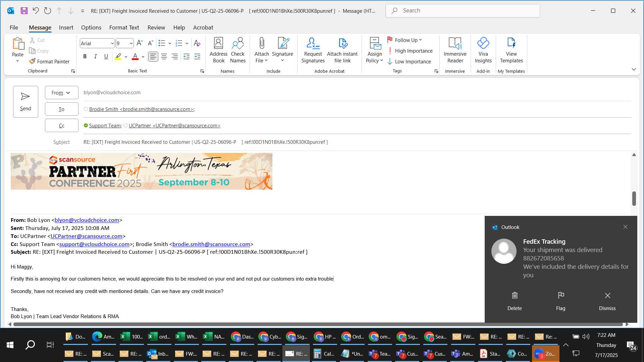Click the Subject field text
Image resolution: width=644 pixels, height=362 pixels.
[x=206, y=142]
